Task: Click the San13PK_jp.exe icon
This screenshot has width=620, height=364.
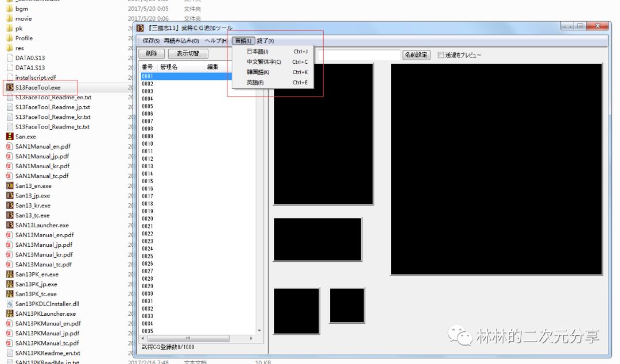Action: pos(10,284)
